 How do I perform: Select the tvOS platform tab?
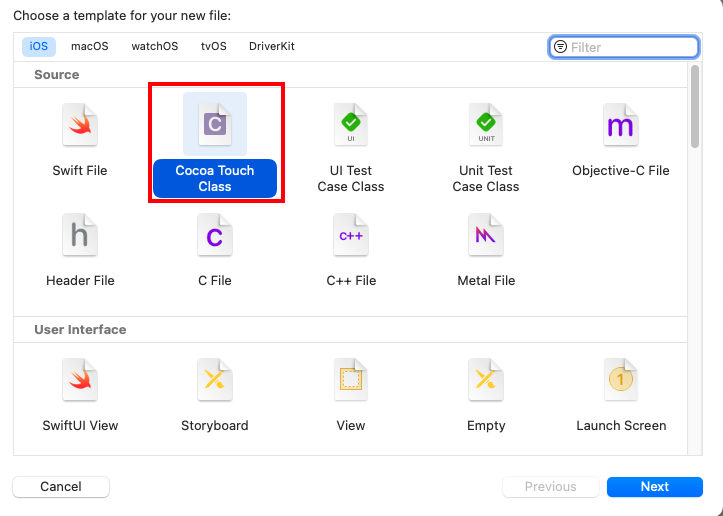[x=213, y=47]
